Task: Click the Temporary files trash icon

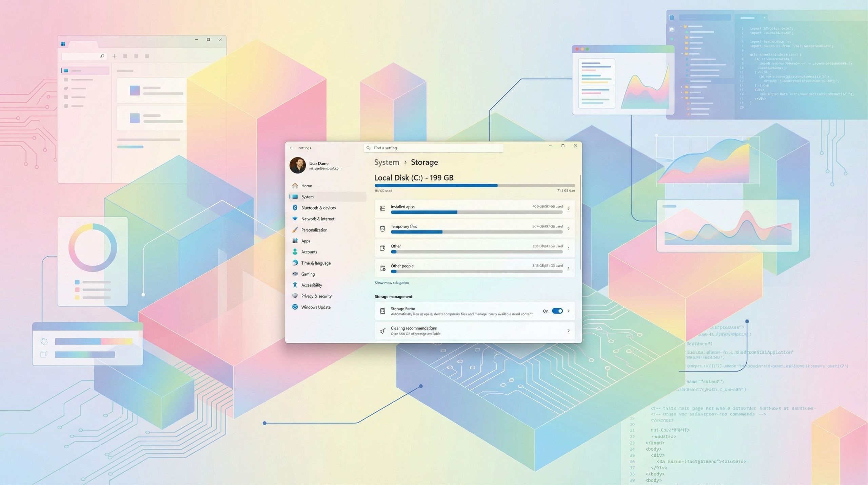Action: 382,229
